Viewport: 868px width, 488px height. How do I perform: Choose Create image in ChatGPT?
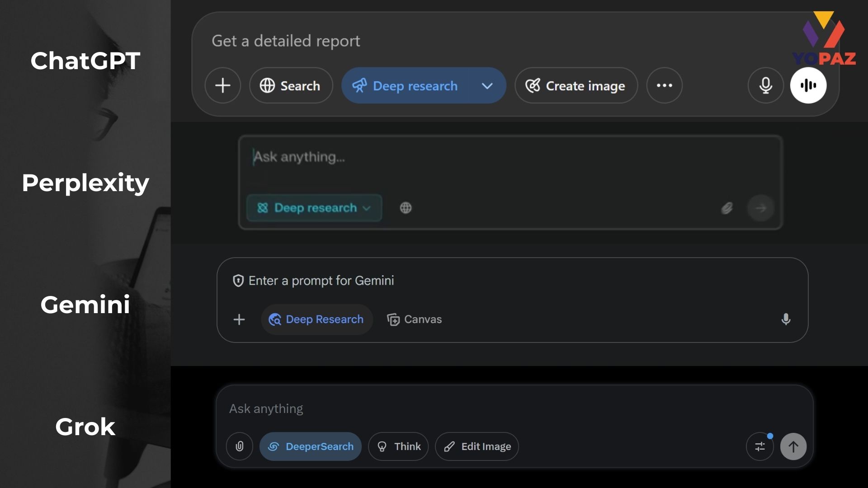pos(576,85)
